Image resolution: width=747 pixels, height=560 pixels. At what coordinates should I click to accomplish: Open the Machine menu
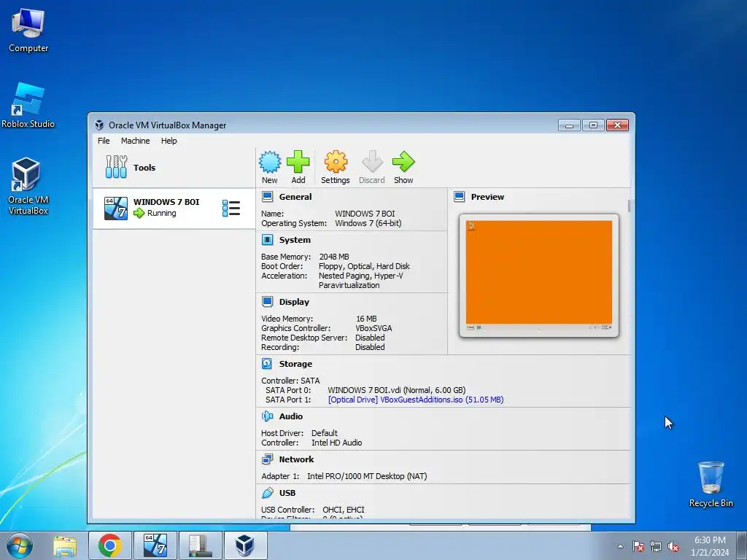click(x=135, y=141)
